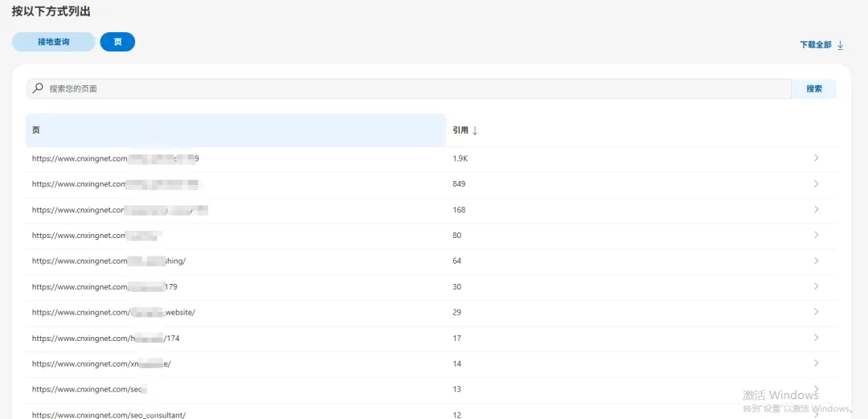Expand the row with 1.9K citations
The height and width of the screenshot is (419, 868).
click(x=816, y=158)
